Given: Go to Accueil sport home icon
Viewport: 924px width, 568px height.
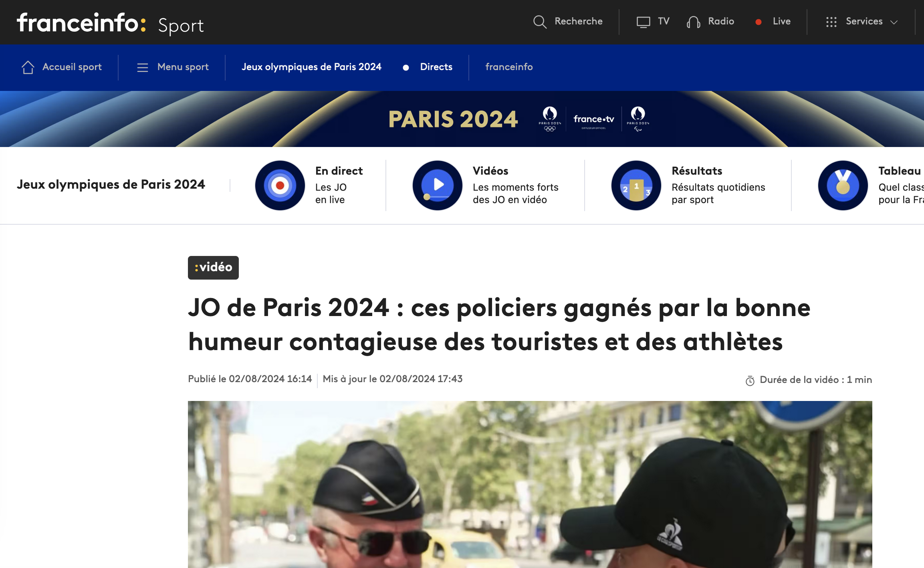Looking at the screenshot, I should pos(28,67).
